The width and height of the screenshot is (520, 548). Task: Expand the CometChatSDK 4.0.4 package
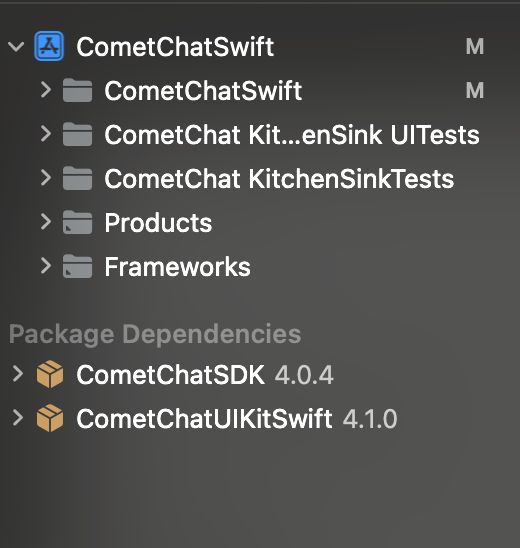tap(18, 374)
